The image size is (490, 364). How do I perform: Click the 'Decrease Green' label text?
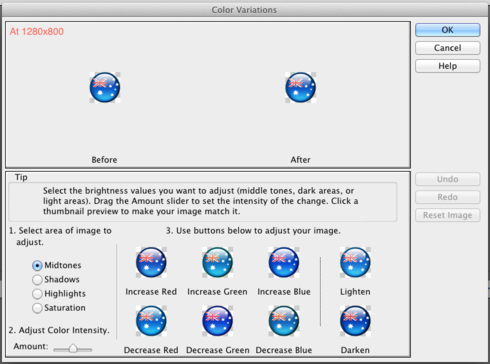coord(218,350)
